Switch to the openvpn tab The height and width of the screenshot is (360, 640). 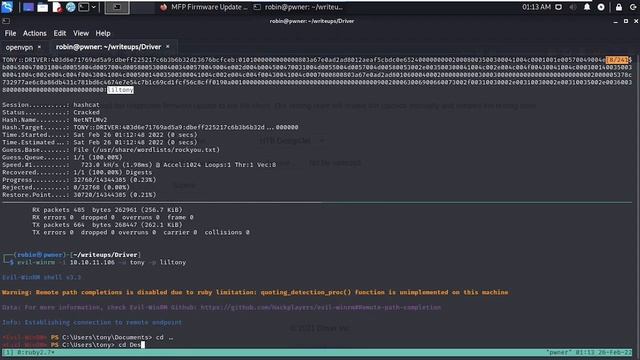[19, 47]
